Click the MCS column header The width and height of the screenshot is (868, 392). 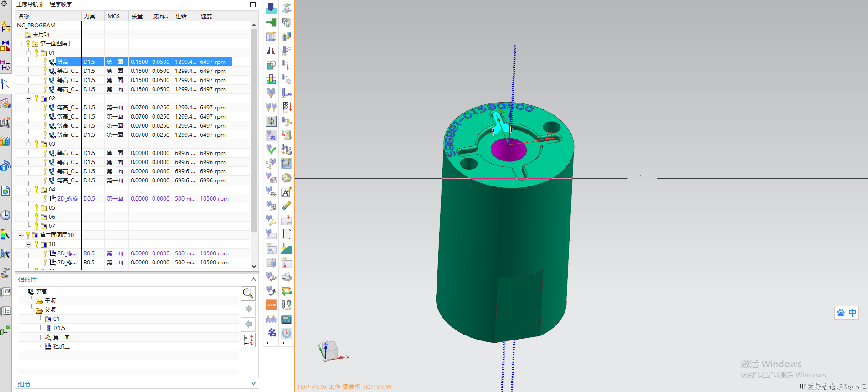point(117,16)
